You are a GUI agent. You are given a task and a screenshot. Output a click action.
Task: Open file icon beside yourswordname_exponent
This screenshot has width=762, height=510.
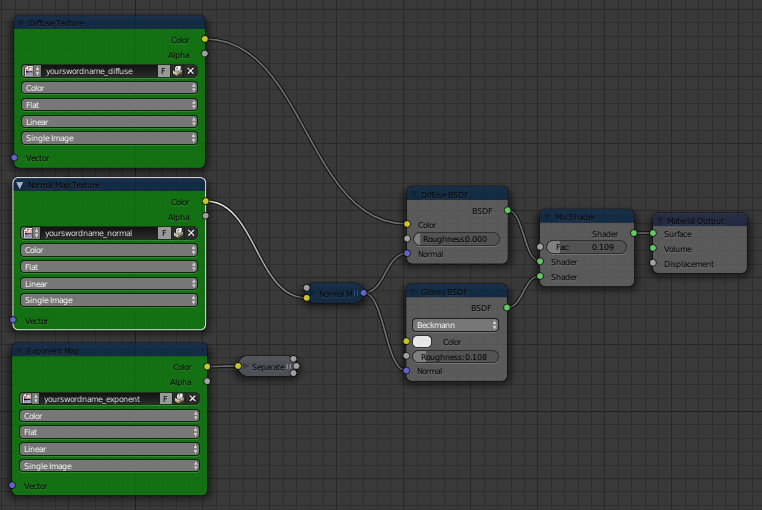(x=179, y=399)
